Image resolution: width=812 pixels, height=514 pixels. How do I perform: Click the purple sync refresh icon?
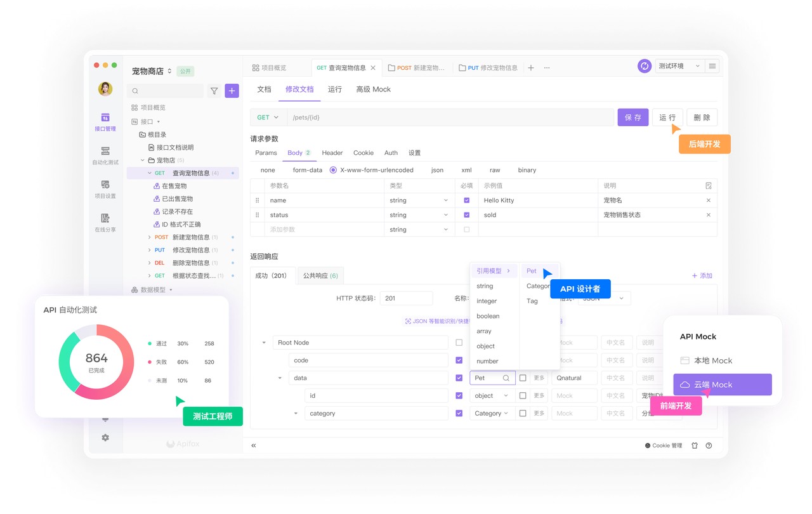pyautogui.click(x=644, y=66)
